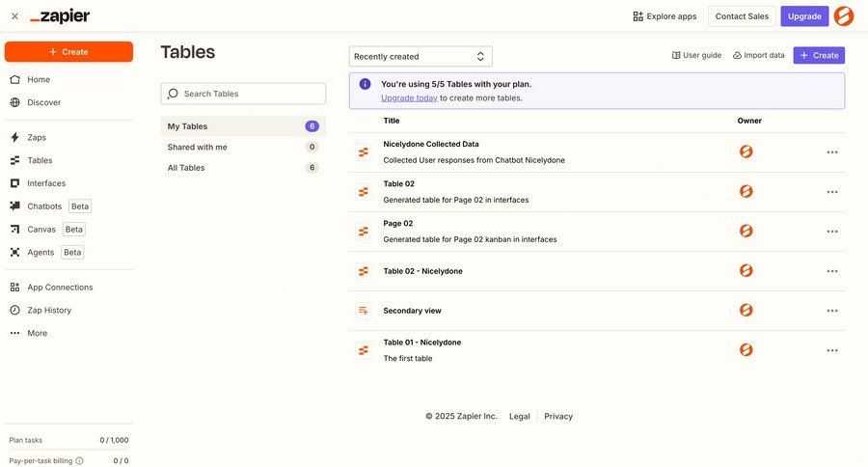Click 'The first table' description text

click(x=407, y=358)
